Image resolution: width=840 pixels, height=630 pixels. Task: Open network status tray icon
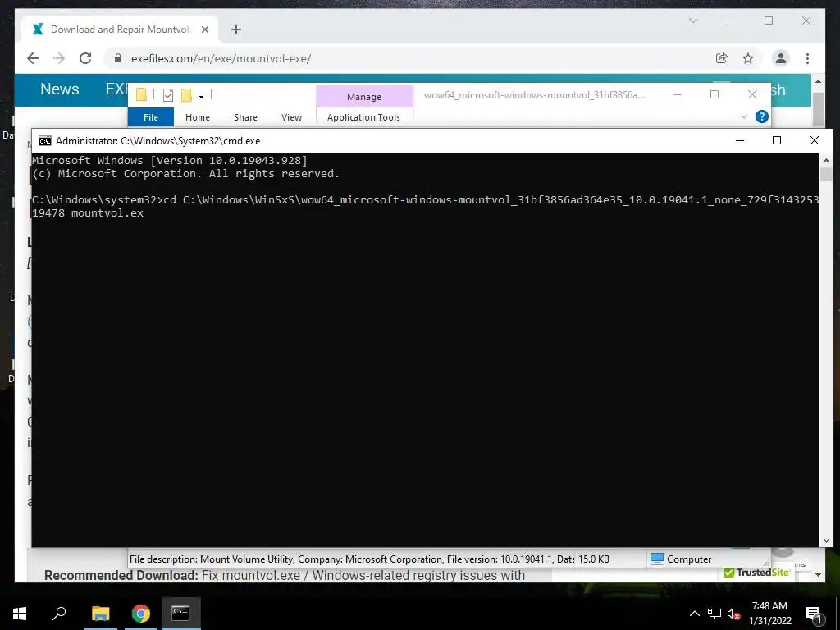[x=714, y=614]
